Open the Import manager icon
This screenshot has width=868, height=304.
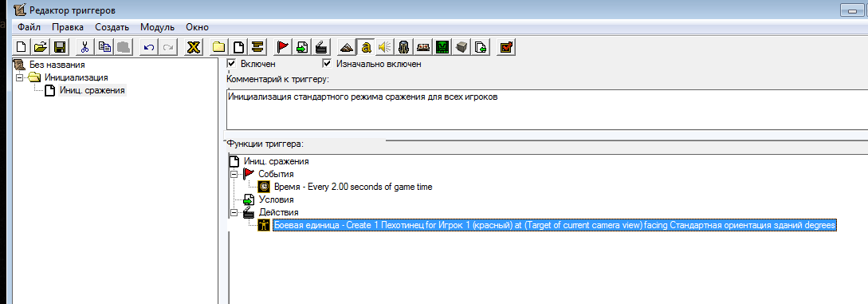coord(481,46)
